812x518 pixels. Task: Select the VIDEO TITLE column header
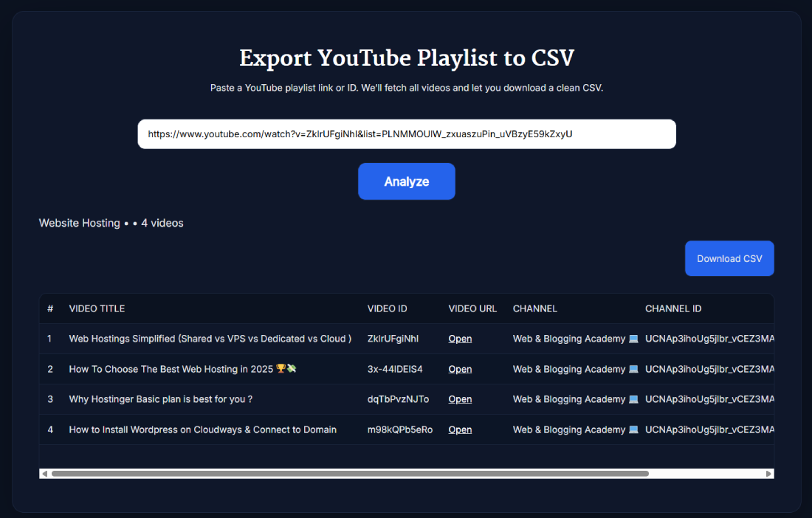[x=97, y=308]
